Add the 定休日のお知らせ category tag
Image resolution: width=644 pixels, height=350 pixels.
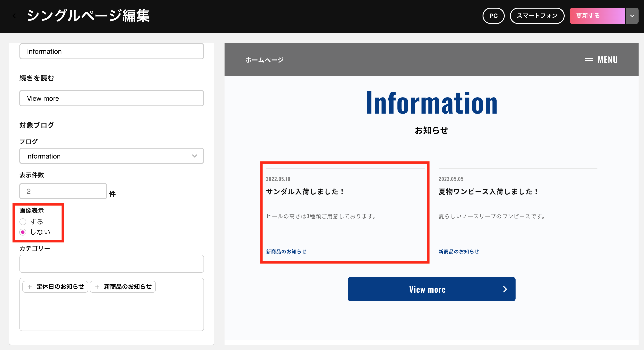tap(55, 287)
